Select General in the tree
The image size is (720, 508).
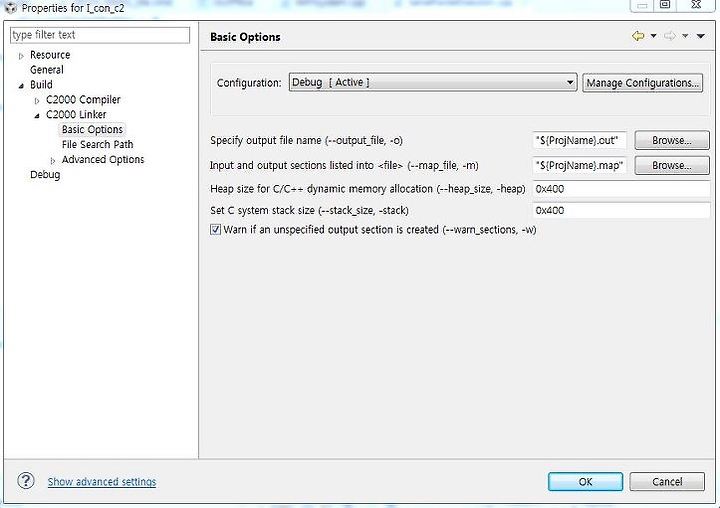coord(47,70)
